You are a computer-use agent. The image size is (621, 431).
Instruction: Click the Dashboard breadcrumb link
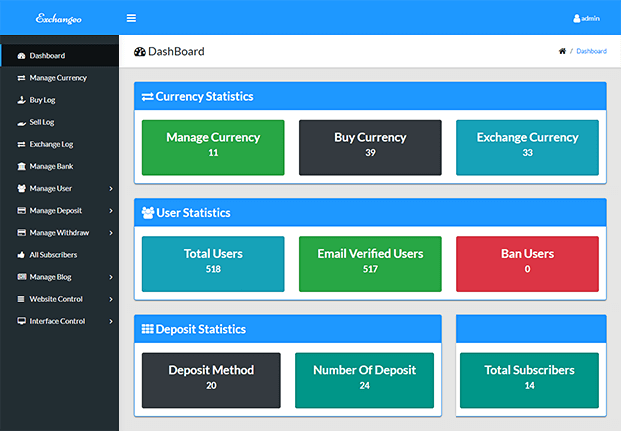591,51
